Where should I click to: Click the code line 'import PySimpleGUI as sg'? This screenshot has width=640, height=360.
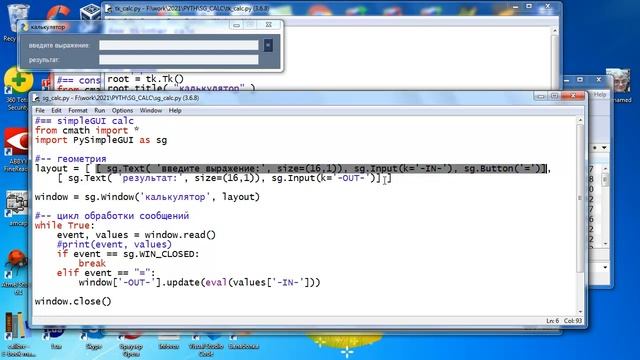(101, 140)
